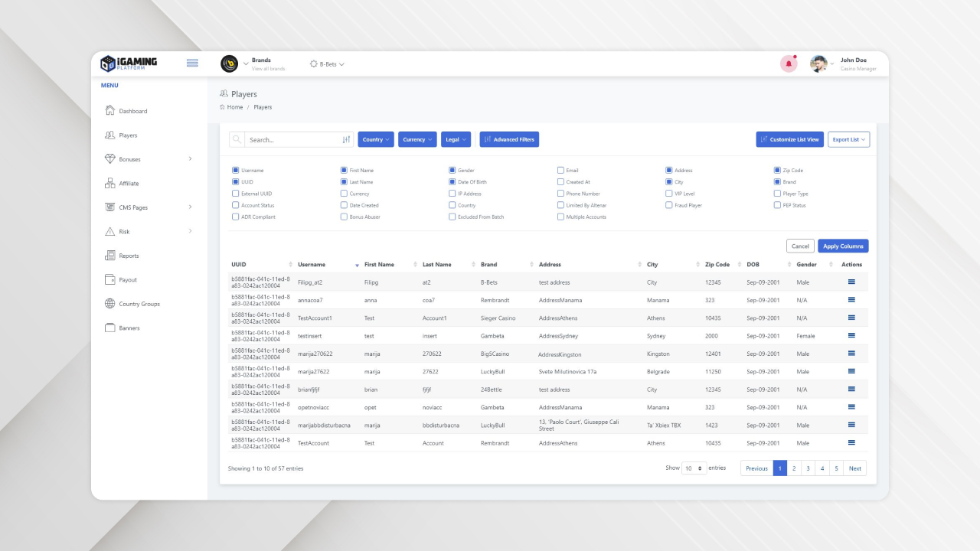Open actions menu for testinsert row

coord(851,335)
